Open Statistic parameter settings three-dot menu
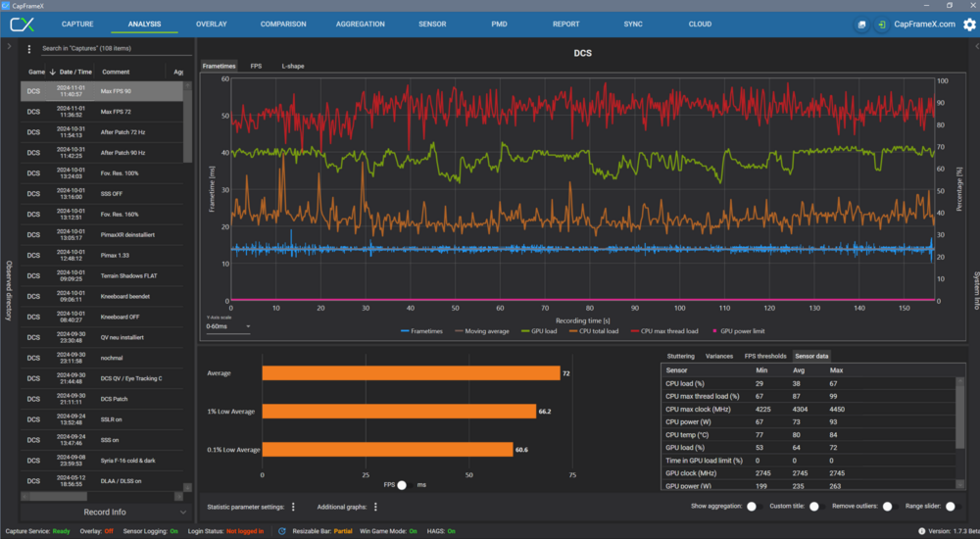This screenshot has width=980, height=539. pos(293,507)
